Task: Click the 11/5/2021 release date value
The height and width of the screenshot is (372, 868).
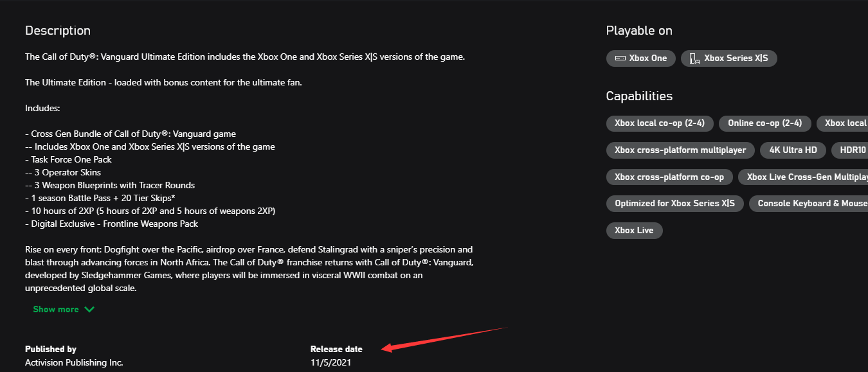Action: point(330,363)
